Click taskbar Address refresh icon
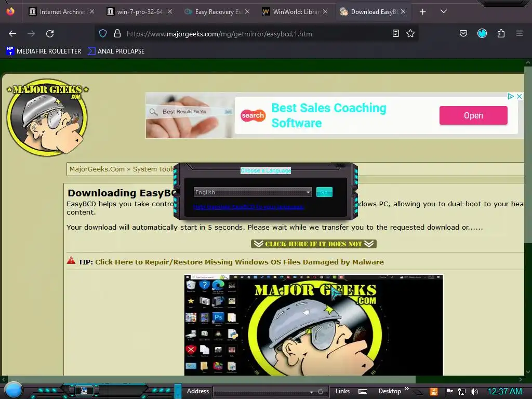 321,392
